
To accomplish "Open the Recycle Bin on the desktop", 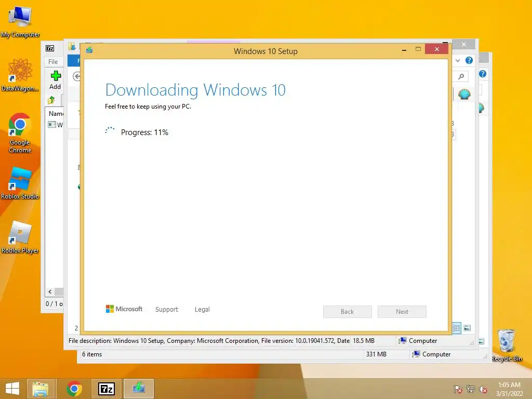I will (x=507, y=345).
